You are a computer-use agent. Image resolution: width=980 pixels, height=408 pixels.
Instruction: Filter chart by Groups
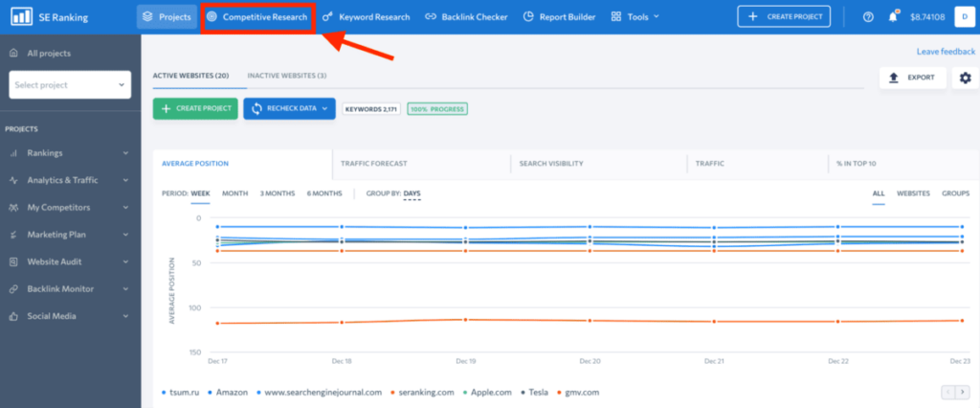[x=956, y=194]
